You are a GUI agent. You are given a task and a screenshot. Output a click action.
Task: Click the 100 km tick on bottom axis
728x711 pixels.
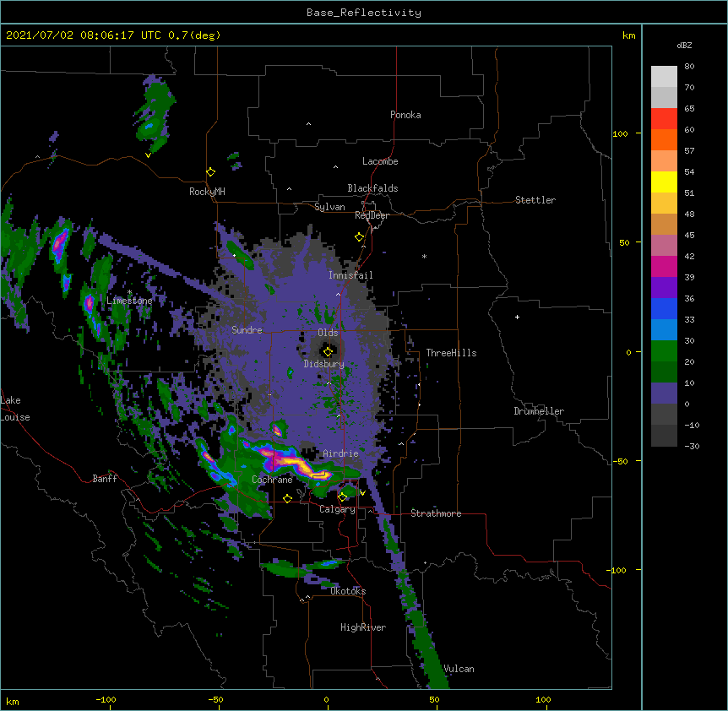tap(543, 699)
